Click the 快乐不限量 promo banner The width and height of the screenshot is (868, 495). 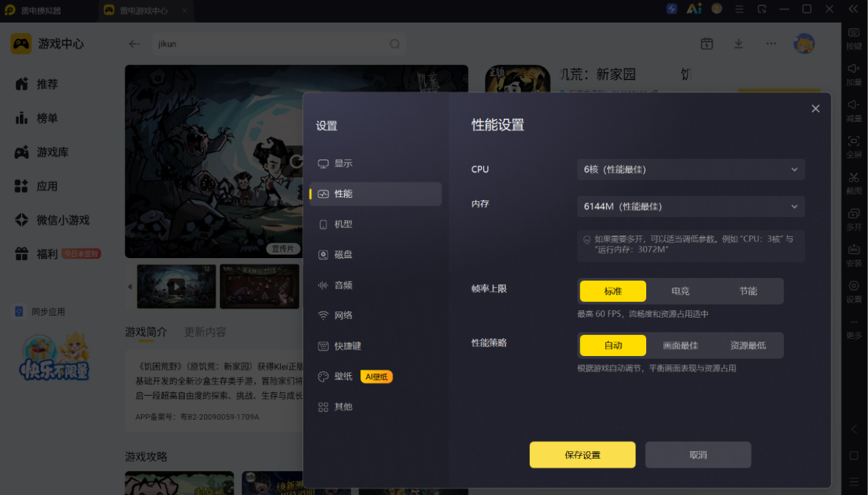point(54,357)
